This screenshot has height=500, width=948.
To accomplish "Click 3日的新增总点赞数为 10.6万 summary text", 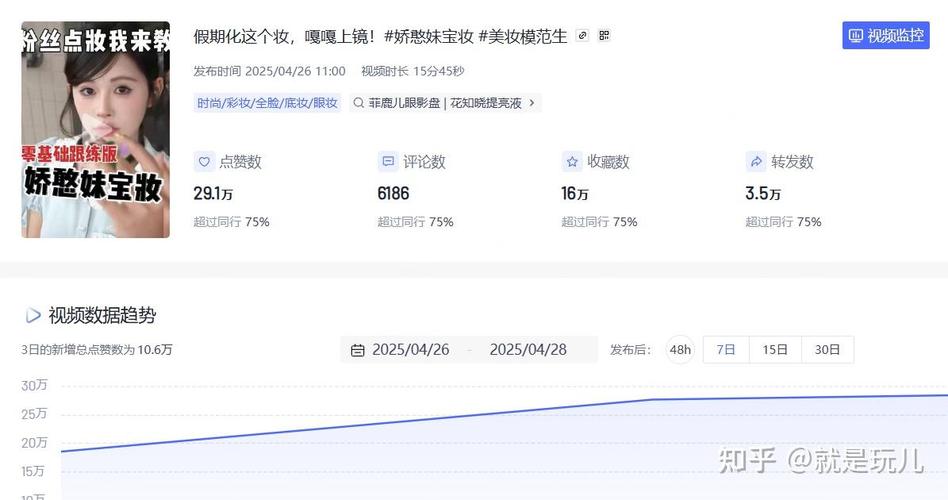I will [97, 349].
